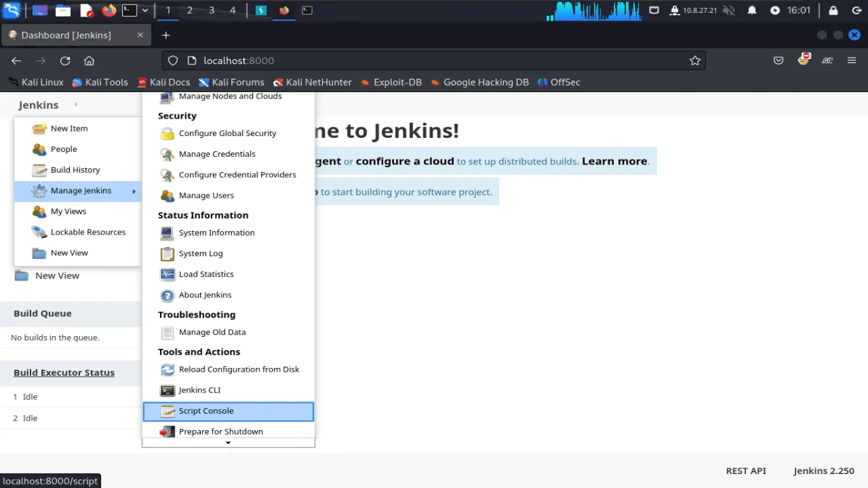This screenshot has height=488, width=868.
Task: Open the notifications bell in system tray
Action: pos(752,10)
